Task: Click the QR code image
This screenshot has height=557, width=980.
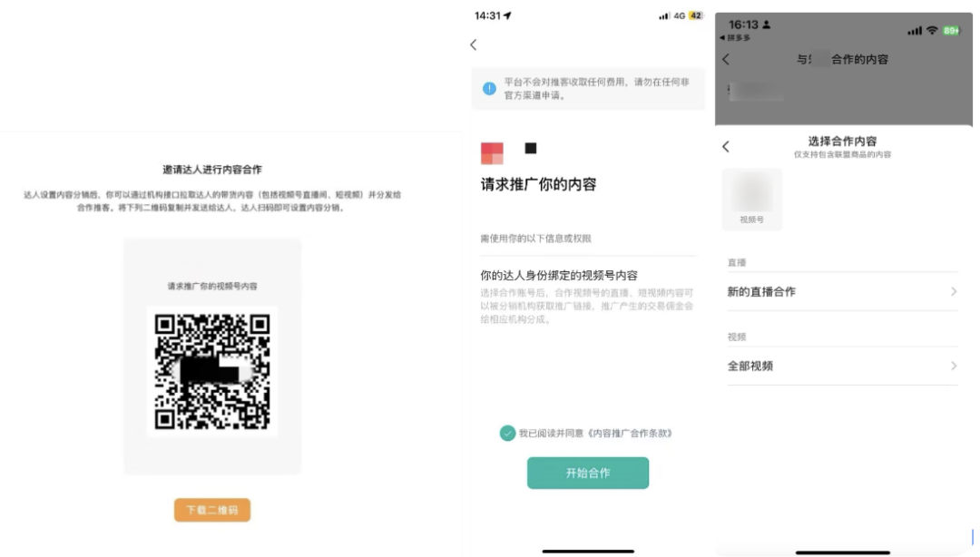Action: pyautogui.click(x=212, y=371)
